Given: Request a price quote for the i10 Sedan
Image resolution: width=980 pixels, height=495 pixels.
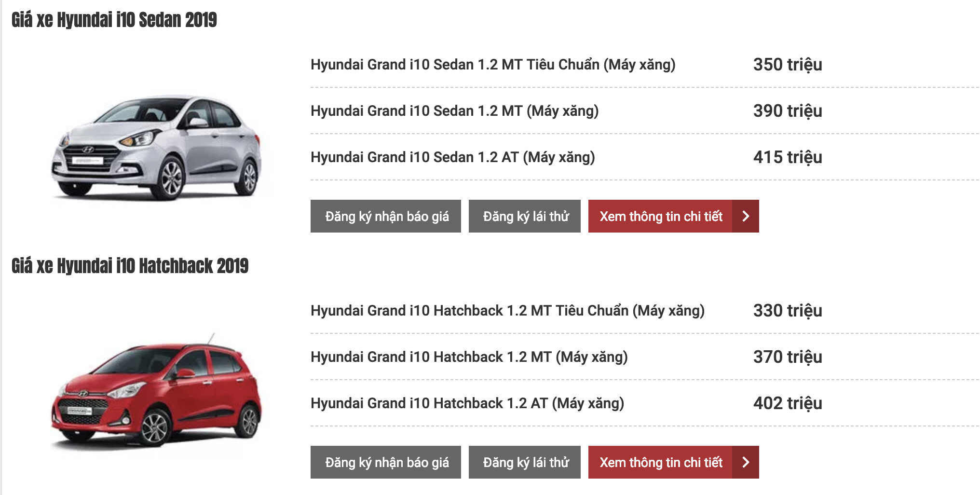Looking at the screenshot, I should click(x=386, y=216).
